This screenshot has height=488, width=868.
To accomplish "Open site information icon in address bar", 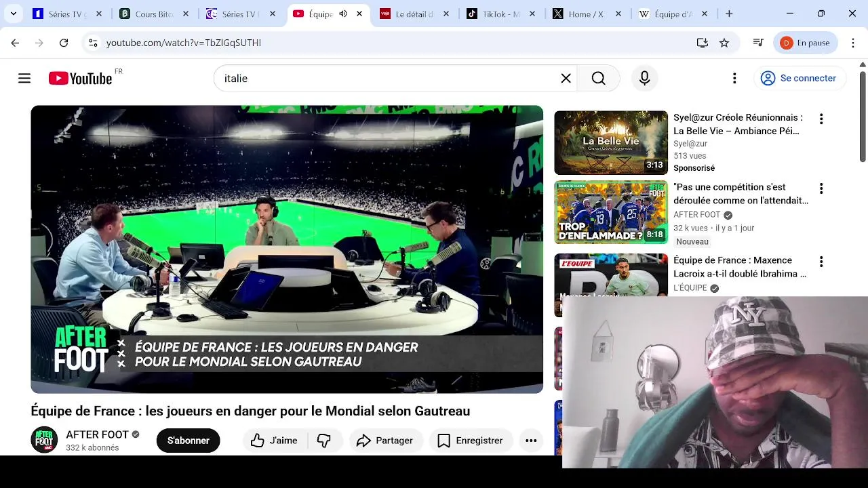I will [93, 43].
